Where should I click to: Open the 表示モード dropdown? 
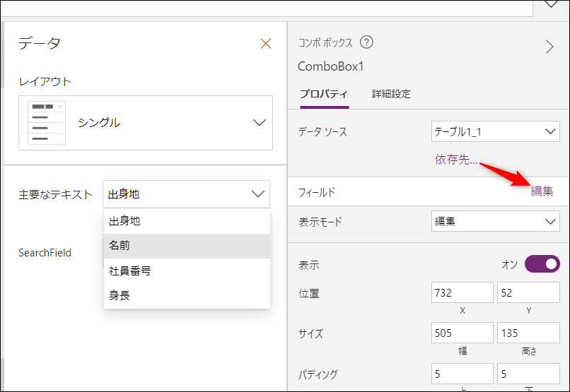496,221
